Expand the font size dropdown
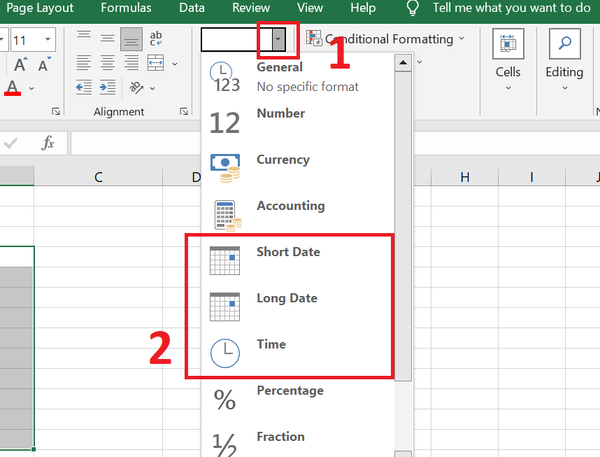 [48, 39]
